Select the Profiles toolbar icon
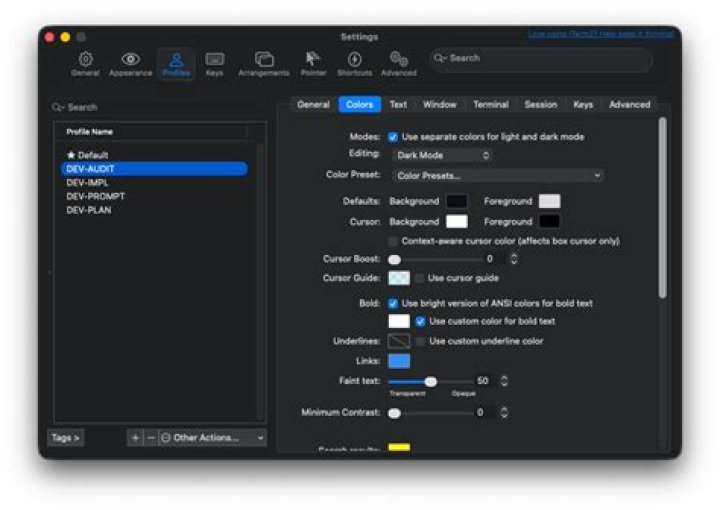The image size is (720, 510). click(176, 63)
